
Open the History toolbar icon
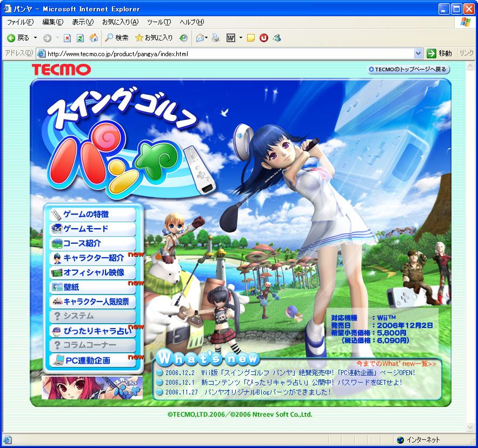[x=184, y=38]
